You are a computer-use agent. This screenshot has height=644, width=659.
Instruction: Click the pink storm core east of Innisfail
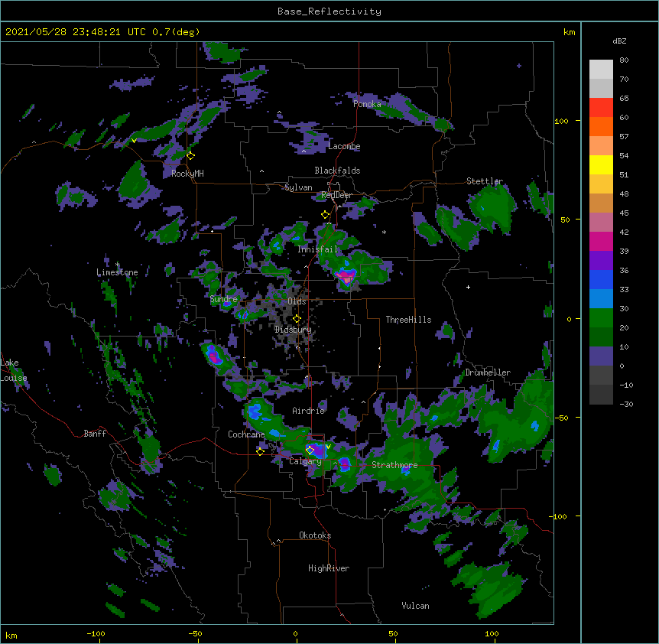347,277
